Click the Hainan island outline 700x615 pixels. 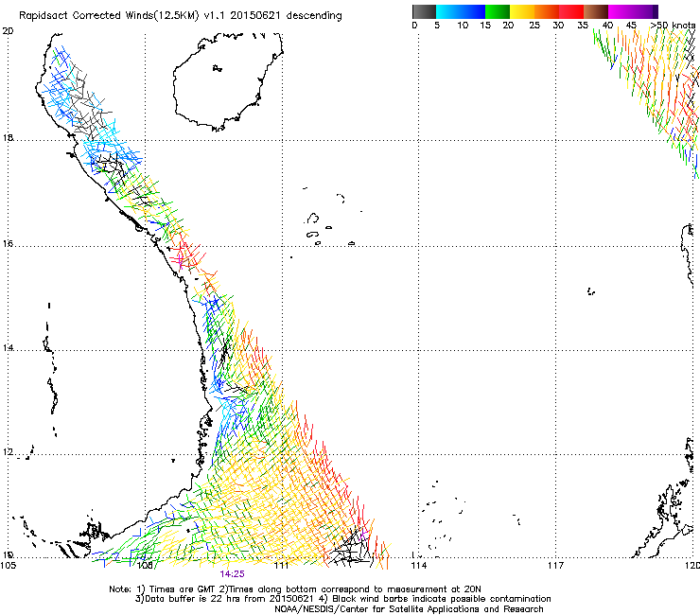tap(228, 81)
